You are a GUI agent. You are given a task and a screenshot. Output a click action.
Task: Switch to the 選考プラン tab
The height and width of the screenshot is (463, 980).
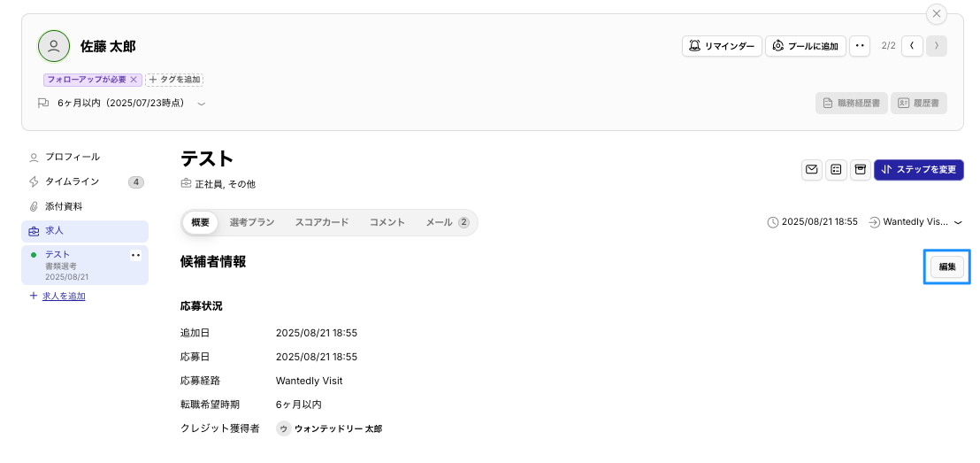pos(252,222)
